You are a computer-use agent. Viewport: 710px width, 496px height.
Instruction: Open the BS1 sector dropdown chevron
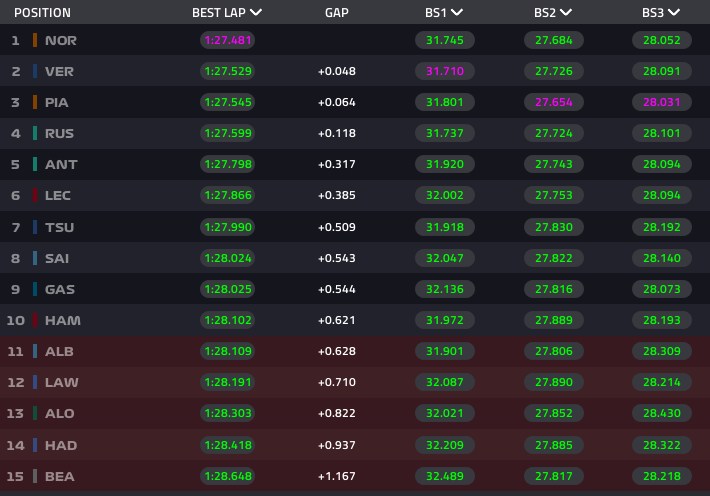tap(457, 12)
